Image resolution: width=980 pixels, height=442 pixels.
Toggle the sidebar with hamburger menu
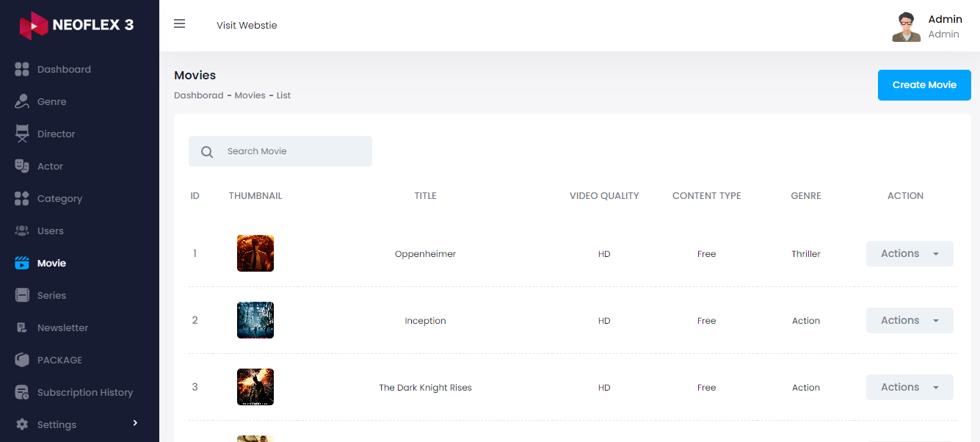pos(180,23)
